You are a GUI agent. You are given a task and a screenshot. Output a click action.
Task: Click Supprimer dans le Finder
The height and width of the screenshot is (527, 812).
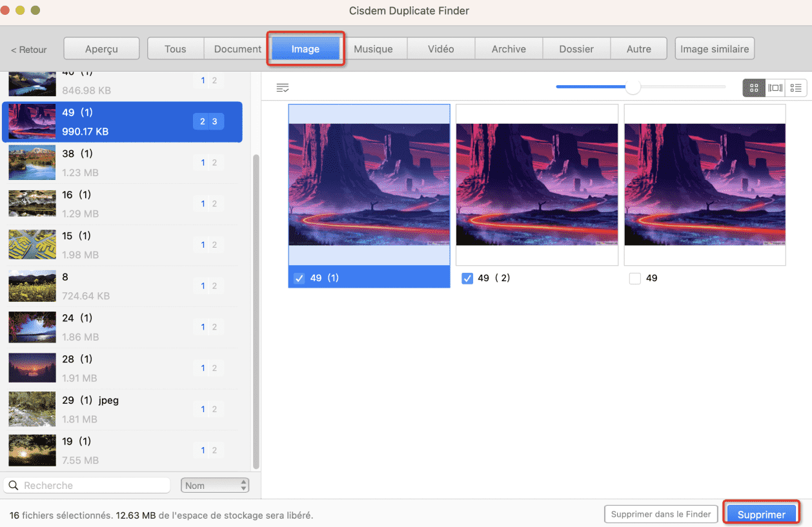(661, 514)
